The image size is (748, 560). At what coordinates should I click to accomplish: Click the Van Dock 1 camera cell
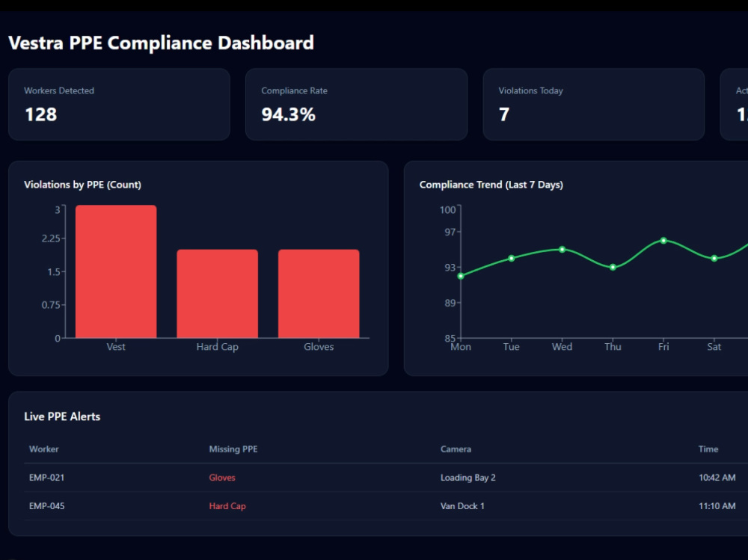(x=462, y=506)
